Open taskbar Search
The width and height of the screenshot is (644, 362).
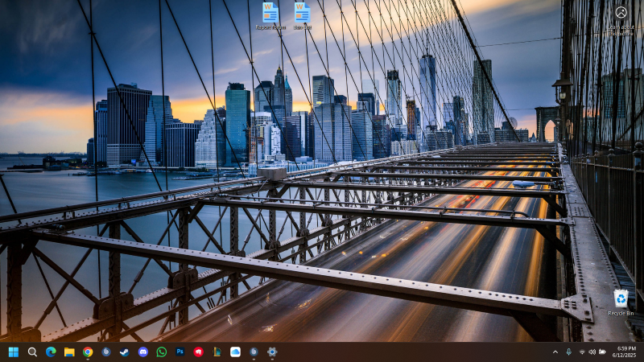[32, 352]
